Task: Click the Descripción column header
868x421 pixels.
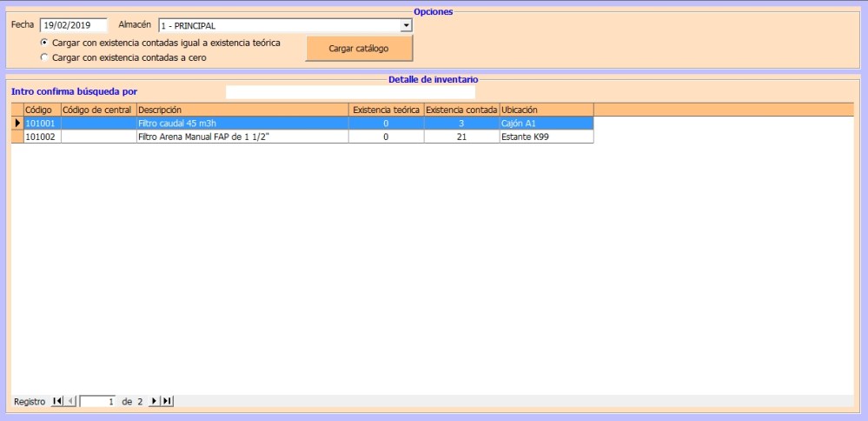Action: (242, 110)
